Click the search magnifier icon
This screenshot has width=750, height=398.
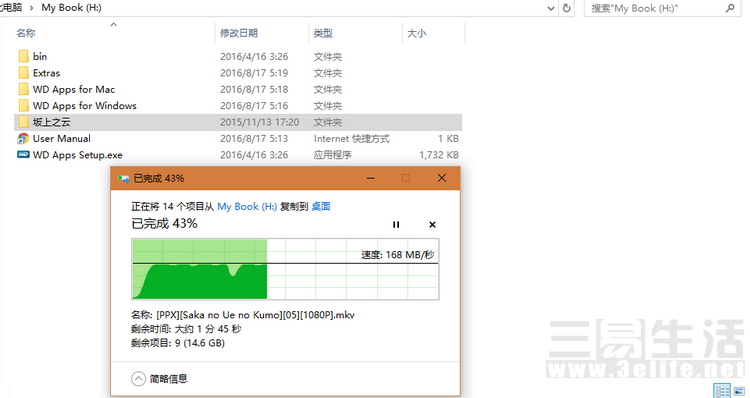(730, 8)
